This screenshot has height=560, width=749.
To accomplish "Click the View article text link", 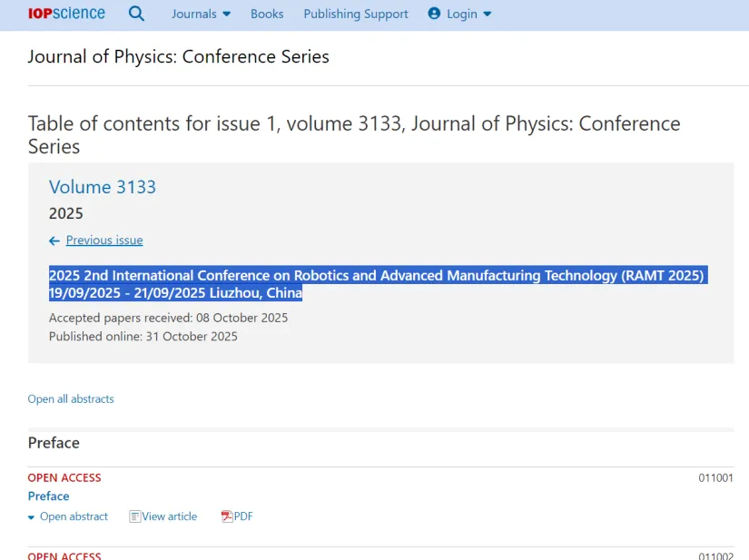I will pyautogui.click(x=169, y=516).
